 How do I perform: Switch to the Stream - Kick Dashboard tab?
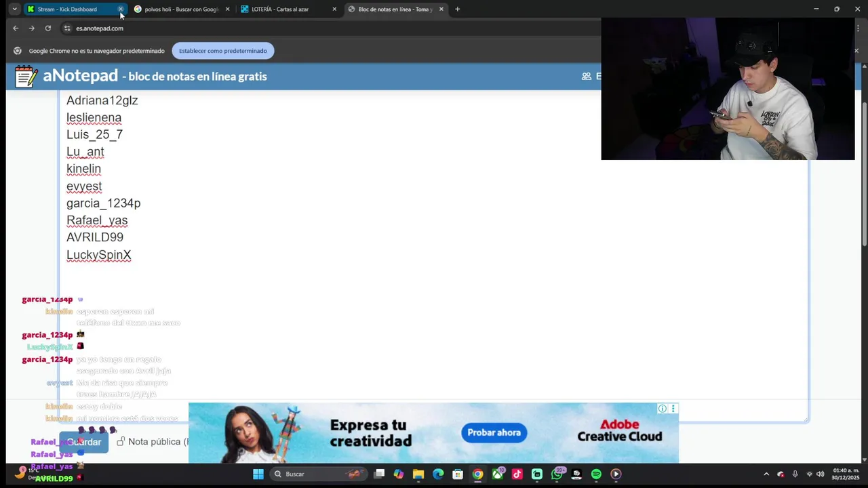68,9
